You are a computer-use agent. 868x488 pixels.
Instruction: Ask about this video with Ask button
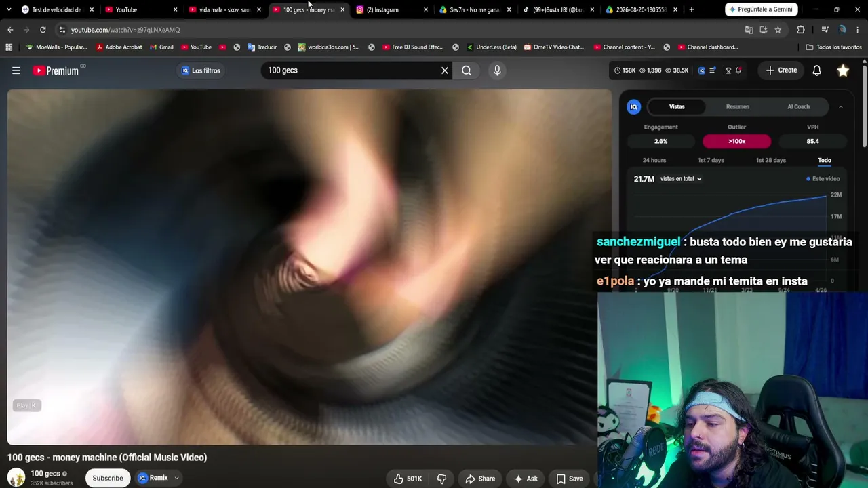point(526,479)
